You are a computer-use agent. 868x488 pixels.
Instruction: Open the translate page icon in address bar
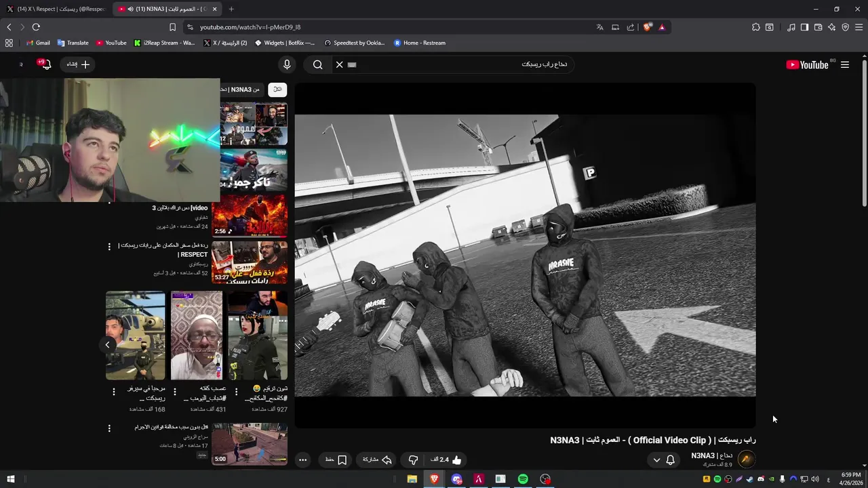(599, 27)
